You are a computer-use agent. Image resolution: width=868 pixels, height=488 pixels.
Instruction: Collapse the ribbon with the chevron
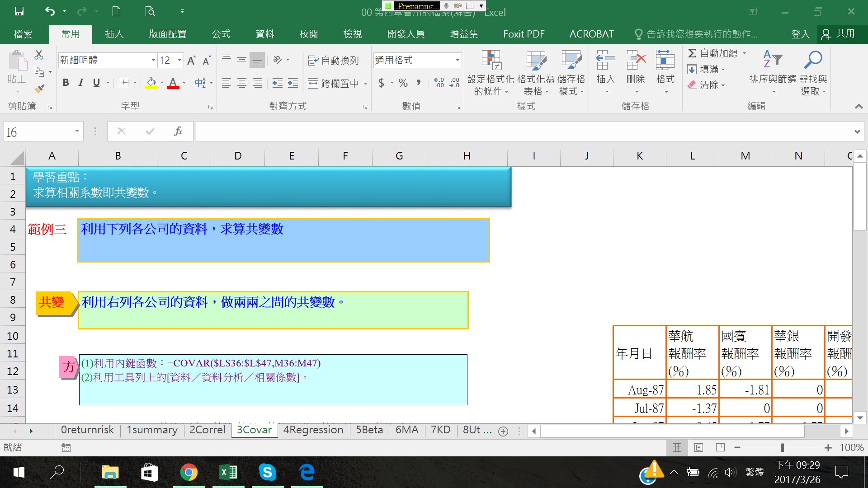point(859,106)
